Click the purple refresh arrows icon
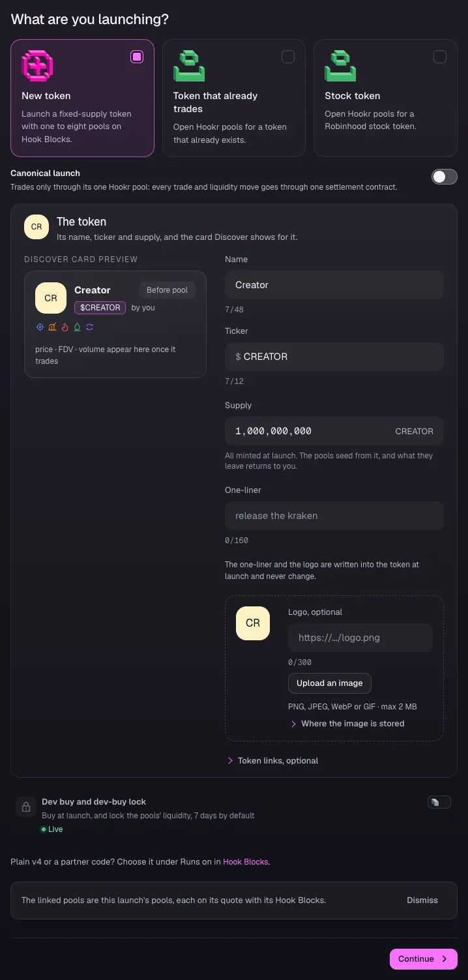The width and height of the screenshot is (468, 980). pyautogui.click(x=89, y=327)
